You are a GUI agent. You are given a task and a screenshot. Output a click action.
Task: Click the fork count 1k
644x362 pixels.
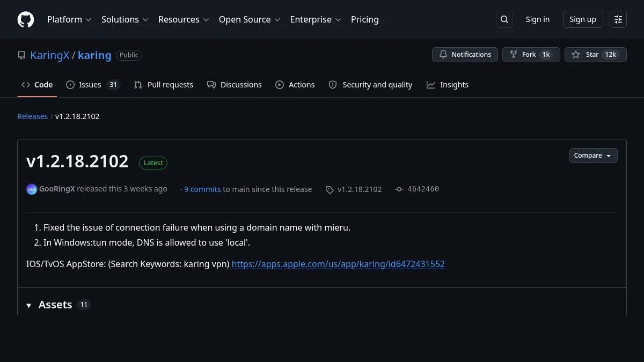tap(546, 55)
